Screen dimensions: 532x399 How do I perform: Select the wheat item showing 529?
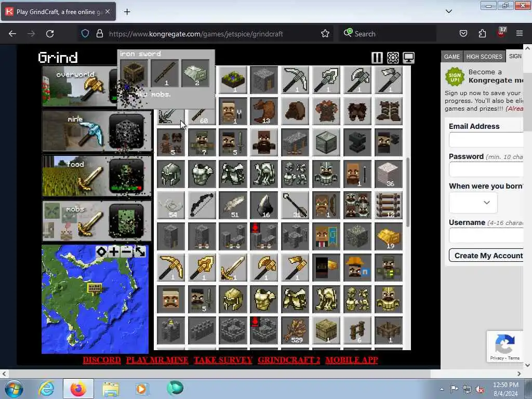click(x=295, y=330)
